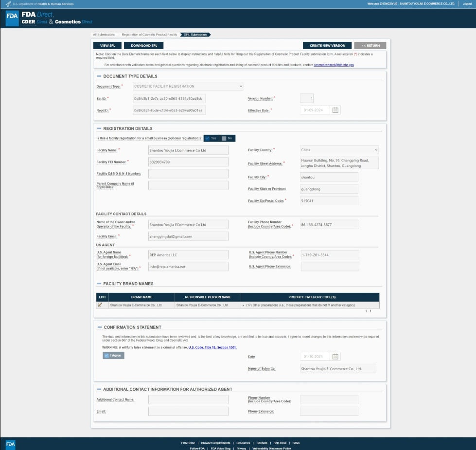This screenshot has width=476, height=450.
Task: Click the HHS eagle logo at top
Action: click(x=8, y=4)
